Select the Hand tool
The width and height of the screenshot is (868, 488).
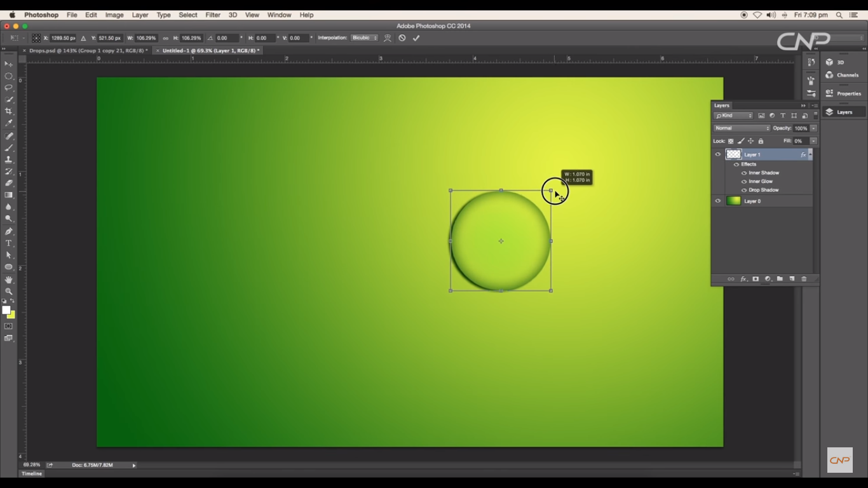point(9,280)
